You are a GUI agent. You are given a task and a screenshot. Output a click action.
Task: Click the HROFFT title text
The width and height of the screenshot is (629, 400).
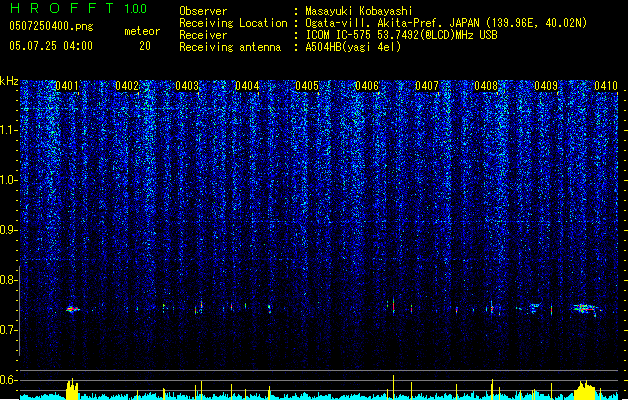62,8
